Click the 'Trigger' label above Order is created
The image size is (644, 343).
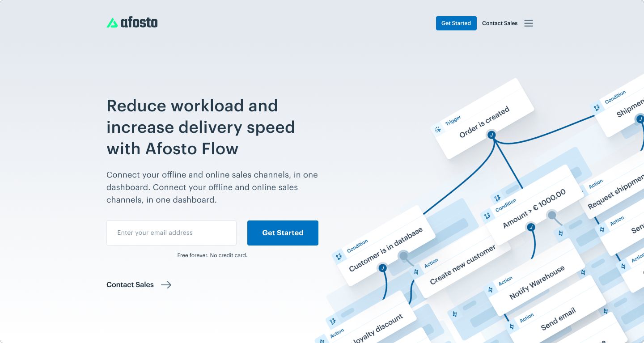click(x=453, y=121)
